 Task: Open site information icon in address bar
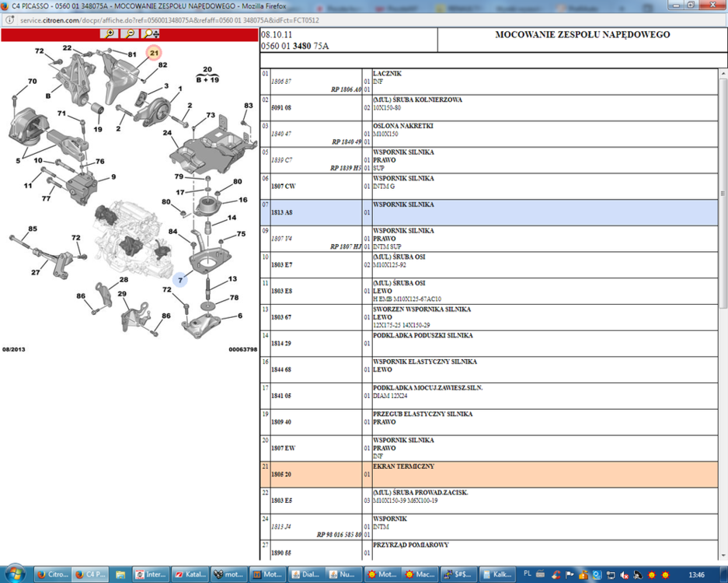tap(9, 20)
